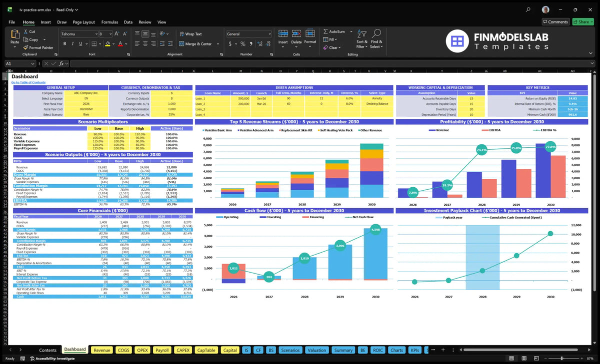This screenshot has width=600, height=364.
Task: Click the AutoSum sigma icon
Action: tap(325, 31)
